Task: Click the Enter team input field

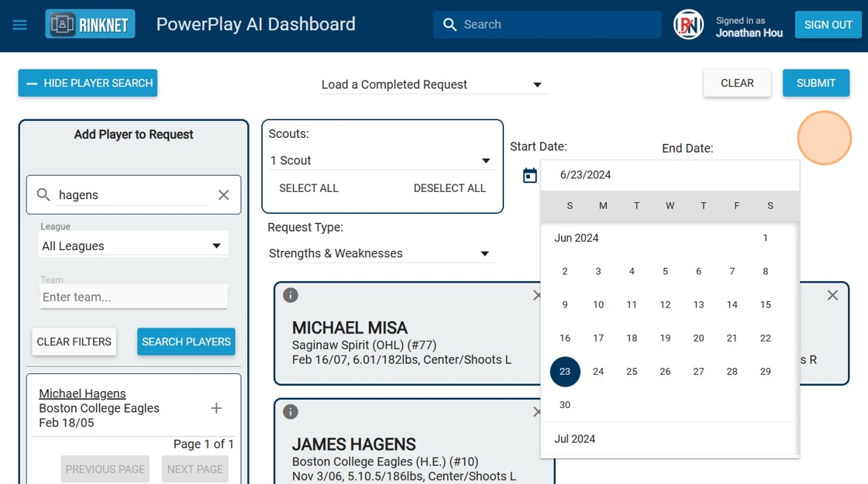Action: pyautogui.click(x=133, y=297)
